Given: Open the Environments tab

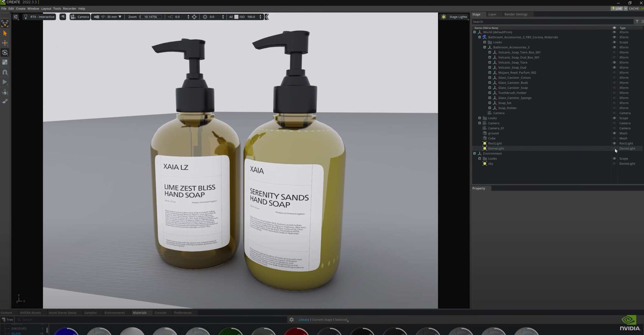Looking at the screenshot, I should pos(114,313).
